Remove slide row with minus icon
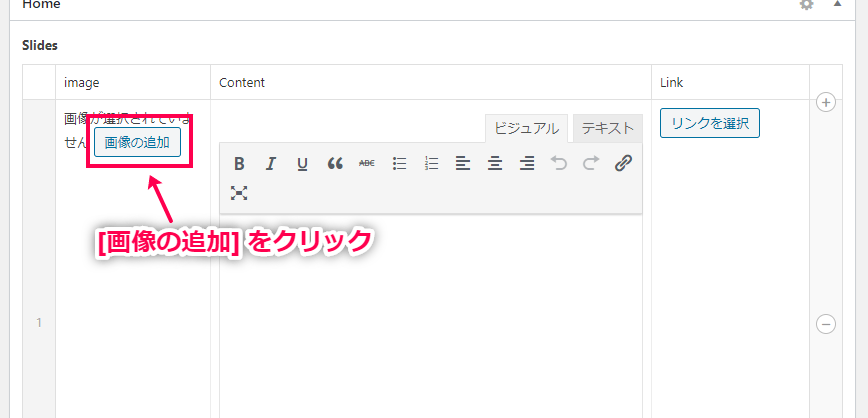The width and height of the screenshot is (868, 418). pyautogui.click(x=826, y=324)
